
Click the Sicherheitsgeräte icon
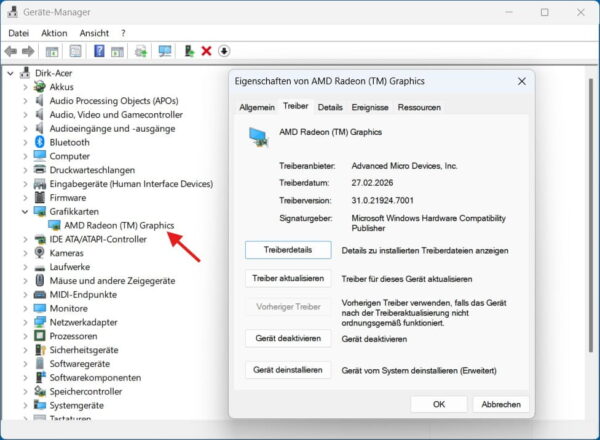pos(40,350)
